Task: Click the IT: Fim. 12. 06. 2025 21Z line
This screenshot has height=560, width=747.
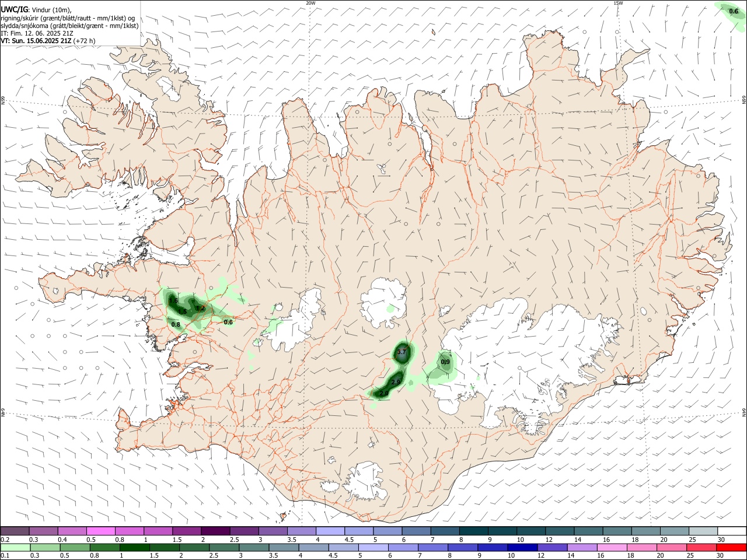Action: click(x=37, y=33)
